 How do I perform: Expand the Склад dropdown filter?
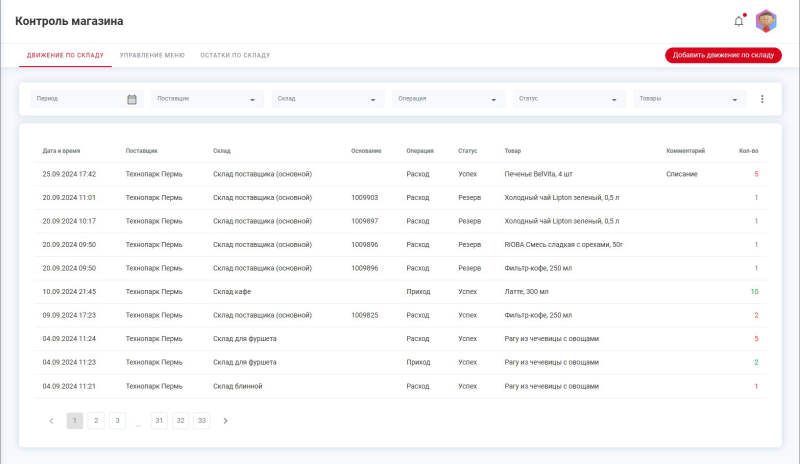point(328,99)
